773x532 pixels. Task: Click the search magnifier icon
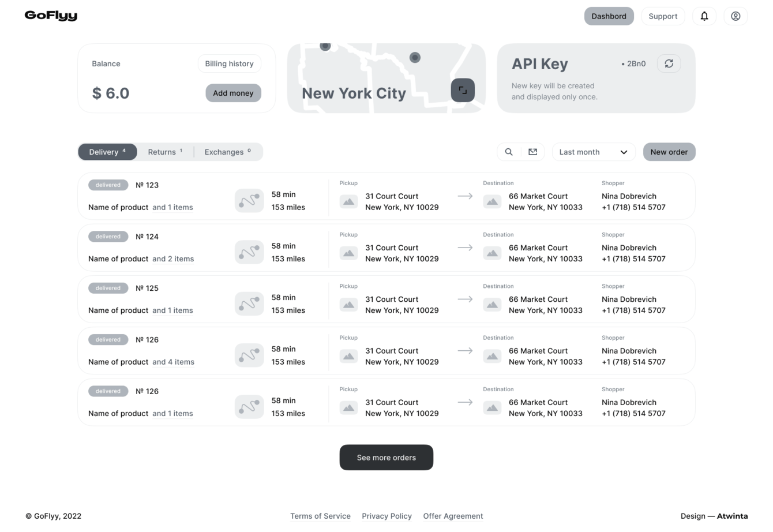(x=509, y=152)
